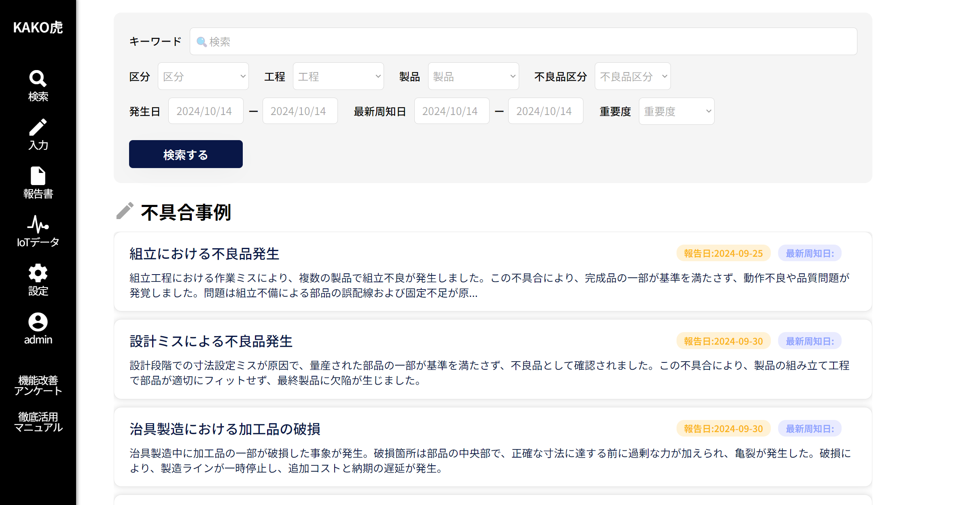Click the keyword search input field
The height and width of the screenshot is (505, 980).
click(x=523, y=41)
